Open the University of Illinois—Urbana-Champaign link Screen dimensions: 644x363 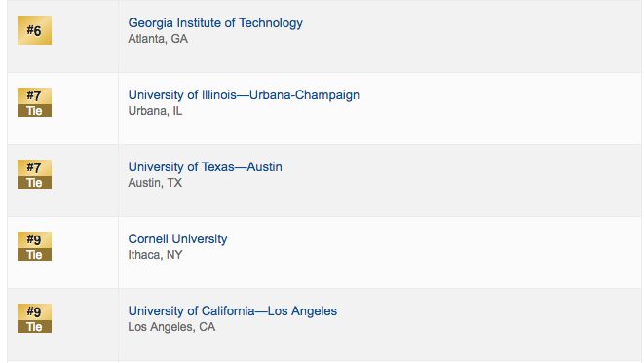(x=244, y=95)
